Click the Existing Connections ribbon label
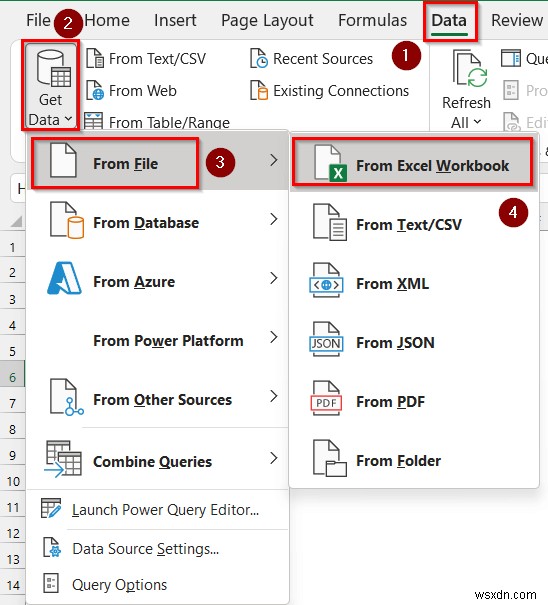The width and height of the screenshot is (548, 605). pyautogui.click(x=341, y=91)
